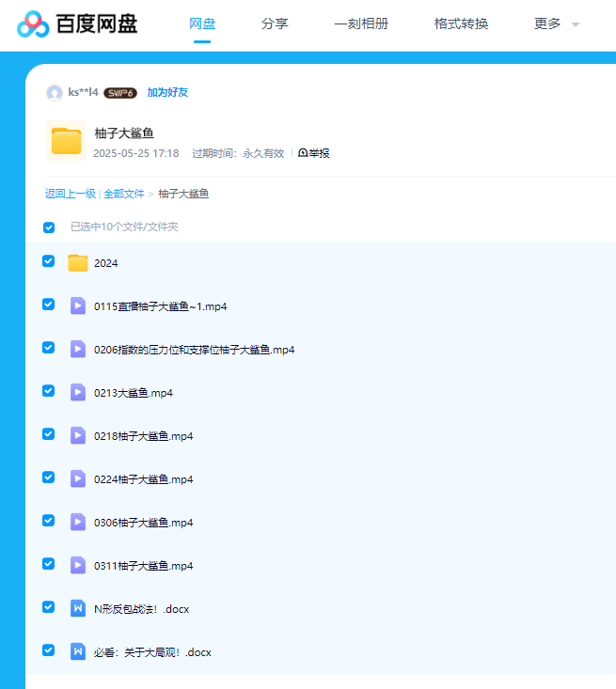
Task: Toggle checkbox for 0115直播柚子大鲨鱼~1.mp4
Action: (x=49, y=305)
